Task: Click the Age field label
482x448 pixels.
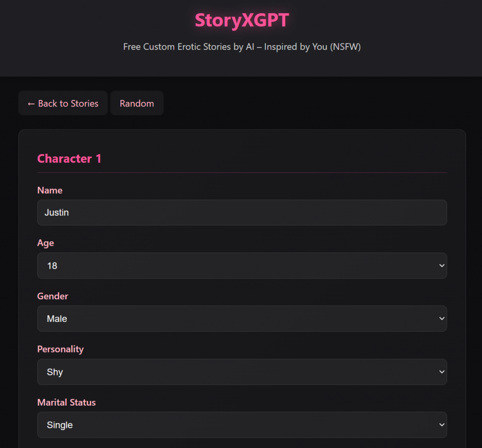Action: click(46, 243)
